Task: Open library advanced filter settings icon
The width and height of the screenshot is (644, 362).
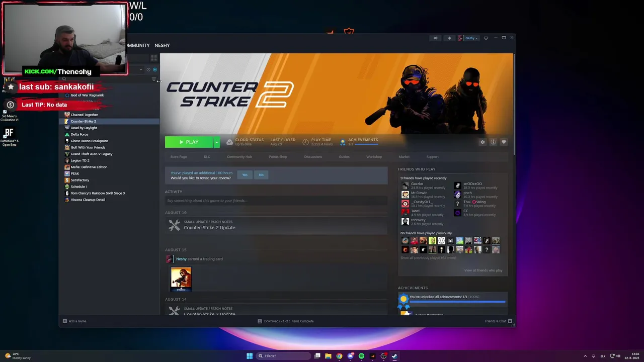Action: pyautogui.click(x=154, y=79)
